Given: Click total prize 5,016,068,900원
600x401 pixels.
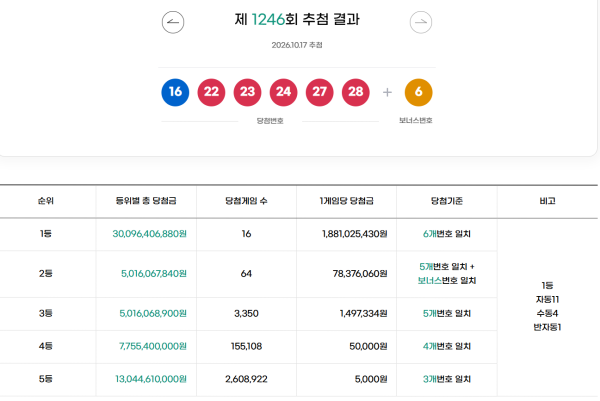Looking at the screenshot, I should pos(153,313).
